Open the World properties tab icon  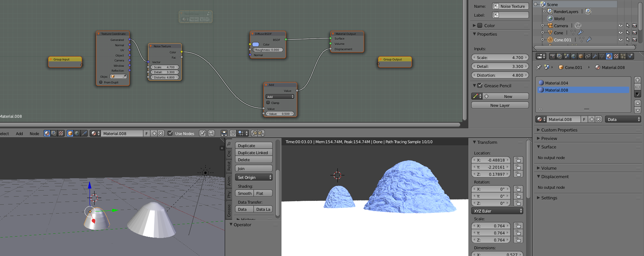click(x=574, y=56)
